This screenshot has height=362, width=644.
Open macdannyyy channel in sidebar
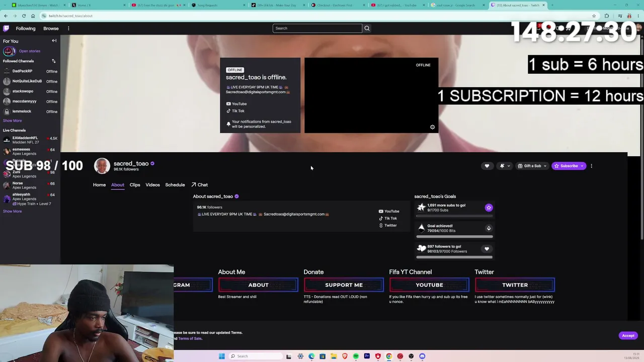30,102
